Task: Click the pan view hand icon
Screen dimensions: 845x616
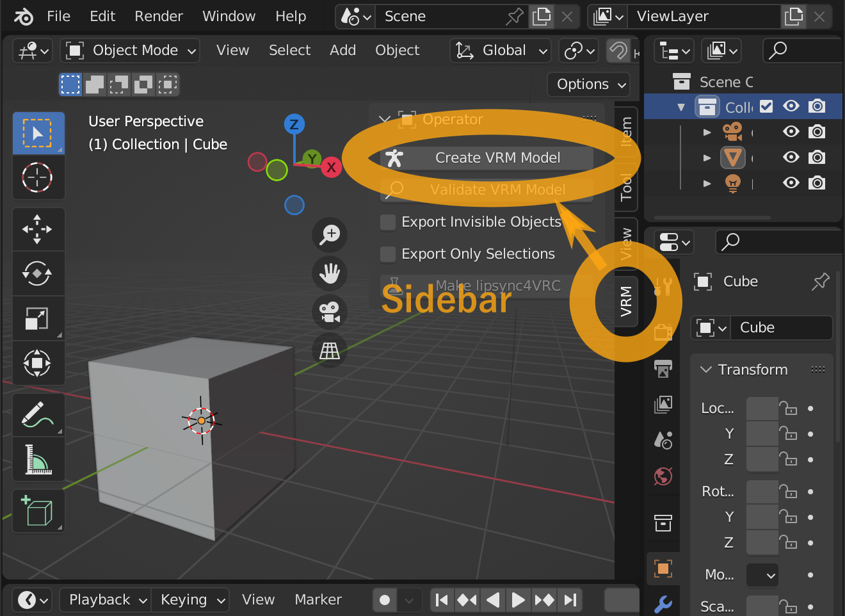Action: tap(330, 273)
